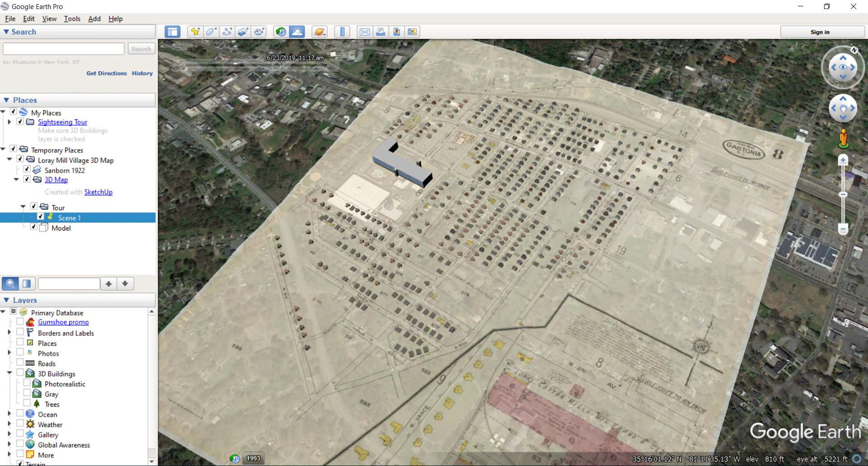Add a polygon from toolbar
The image size is (868, 466).
point(211,32)
